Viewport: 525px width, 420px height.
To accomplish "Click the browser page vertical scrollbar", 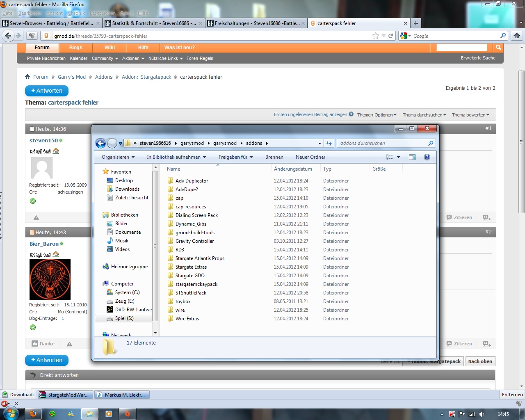I will pyautogui.click(x=521, y=142).
